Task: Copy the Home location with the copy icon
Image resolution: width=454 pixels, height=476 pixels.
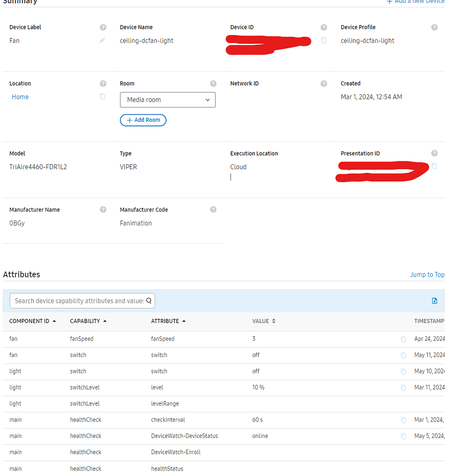Action: coord(103,97)
